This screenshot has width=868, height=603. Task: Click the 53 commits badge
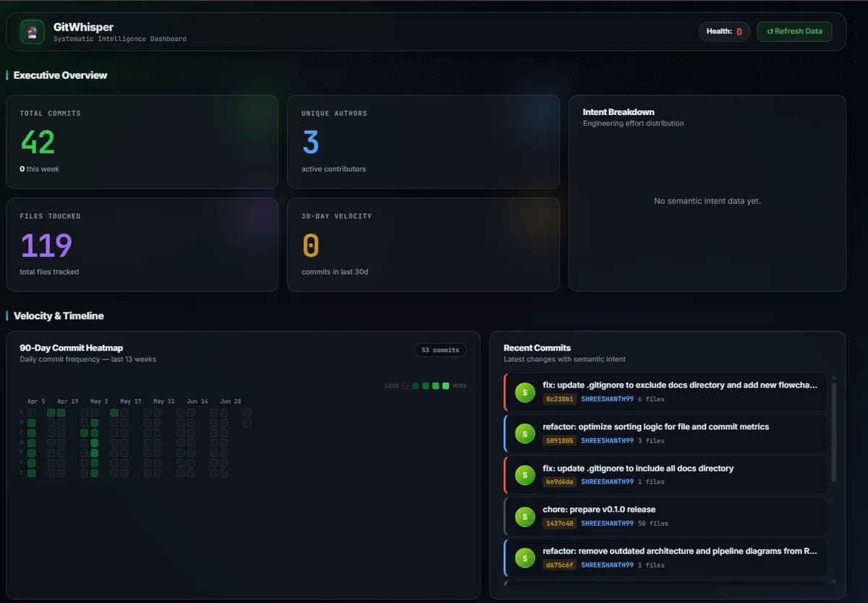[x=441, y=350]
